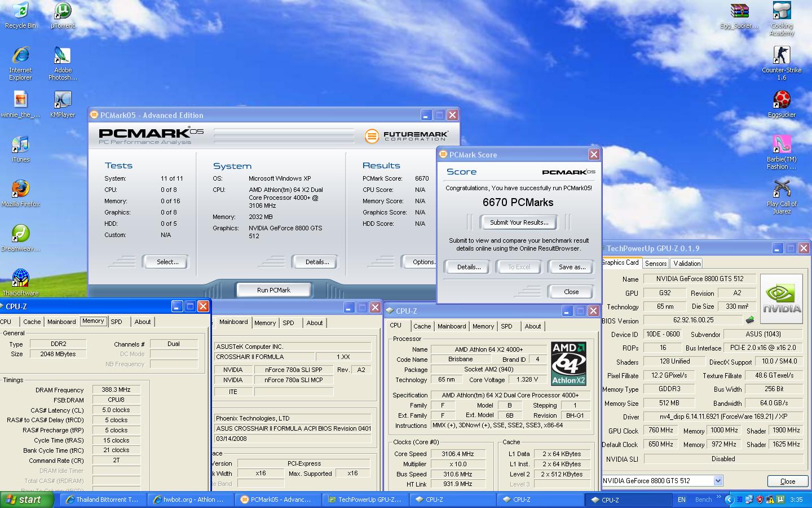This screenshot has height=508, width=812.
Task: Open Cooking Academy desktop icon
Action: tap(782, 19)
